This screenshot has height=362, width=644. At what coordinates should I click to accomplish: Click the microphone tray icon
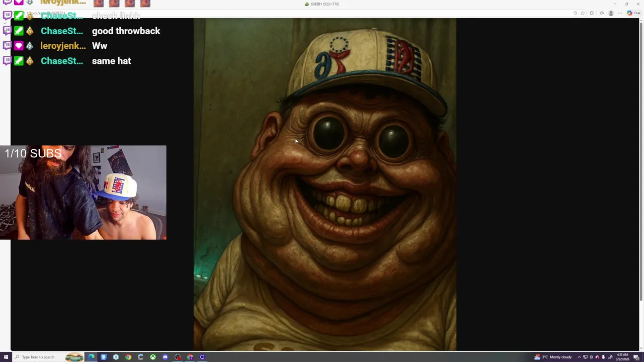click(603, 357)
